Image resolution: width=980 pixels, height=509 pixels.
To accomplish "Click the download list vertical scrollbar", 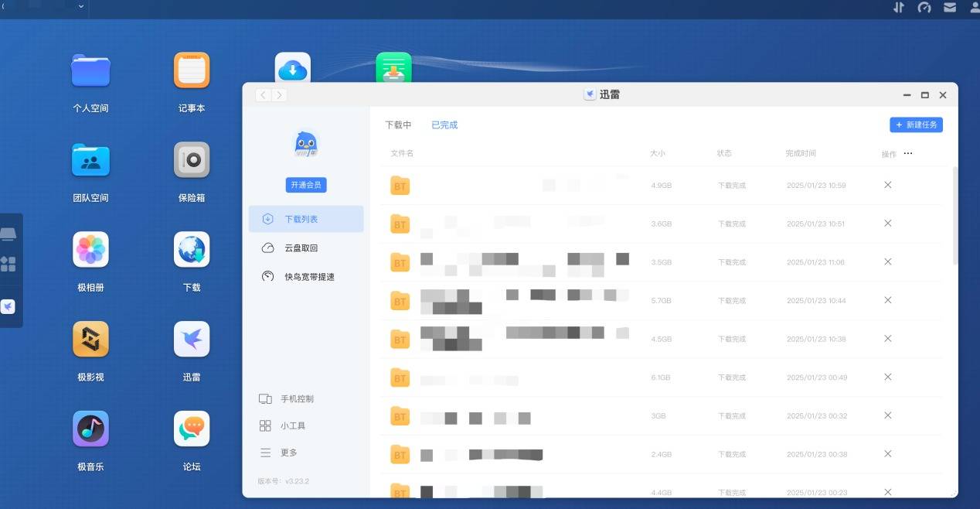I will pos(955,217).
